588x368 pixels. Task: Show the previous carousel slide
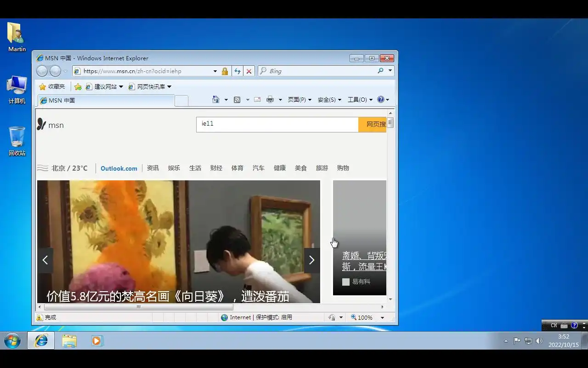(x=45, y=260)
